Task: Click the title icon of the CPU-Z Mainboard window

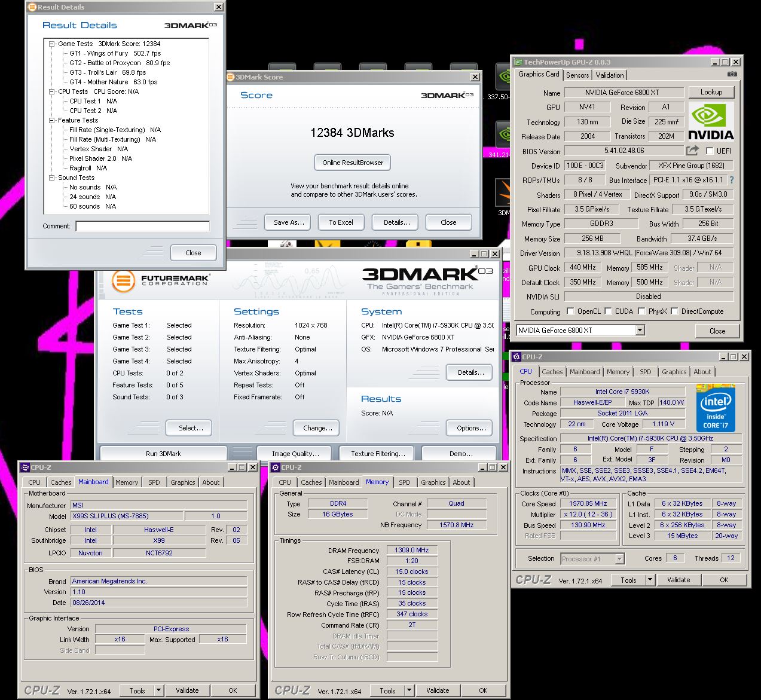Action: (x=25, y=467)
